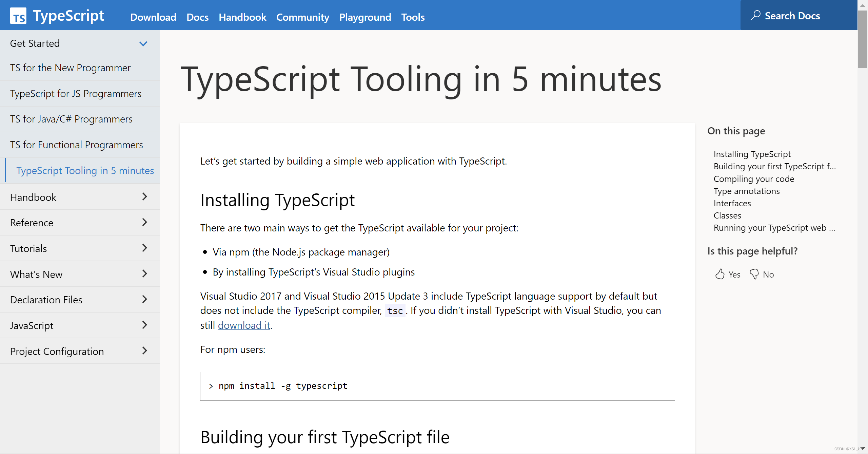
Task: Expand the Reference sidebar section
Action: (145, 223)
